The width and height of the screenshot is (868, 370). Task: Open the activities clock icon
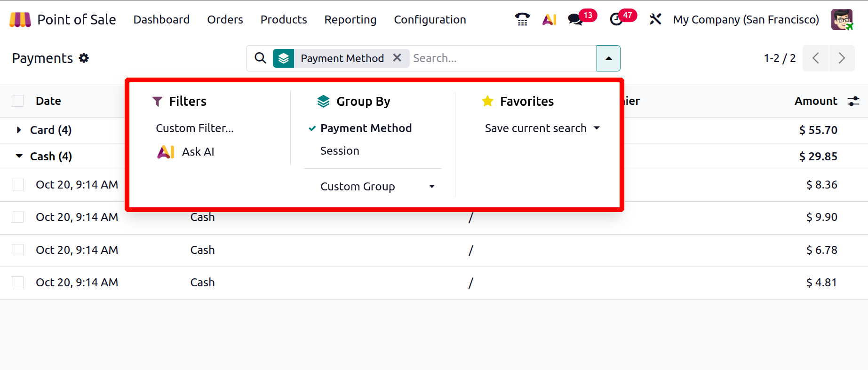(x=616, y=19)
